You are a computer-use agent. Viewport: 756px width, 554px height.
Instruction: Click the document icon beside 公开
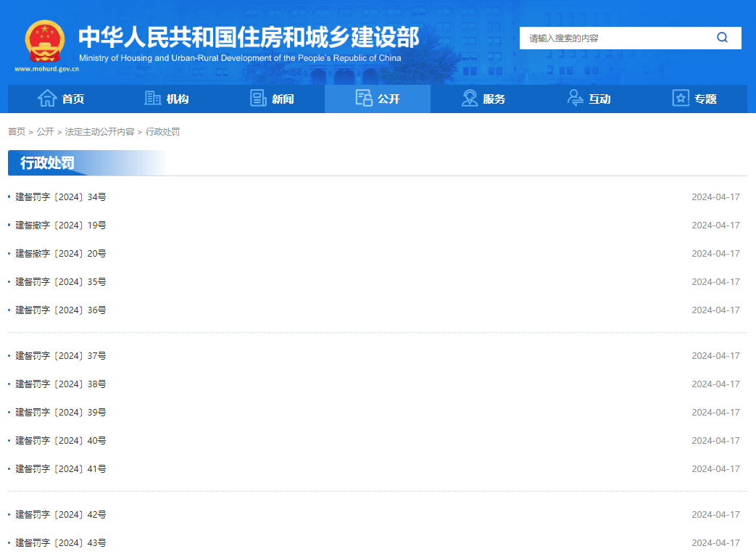click(x=364, y=98)
